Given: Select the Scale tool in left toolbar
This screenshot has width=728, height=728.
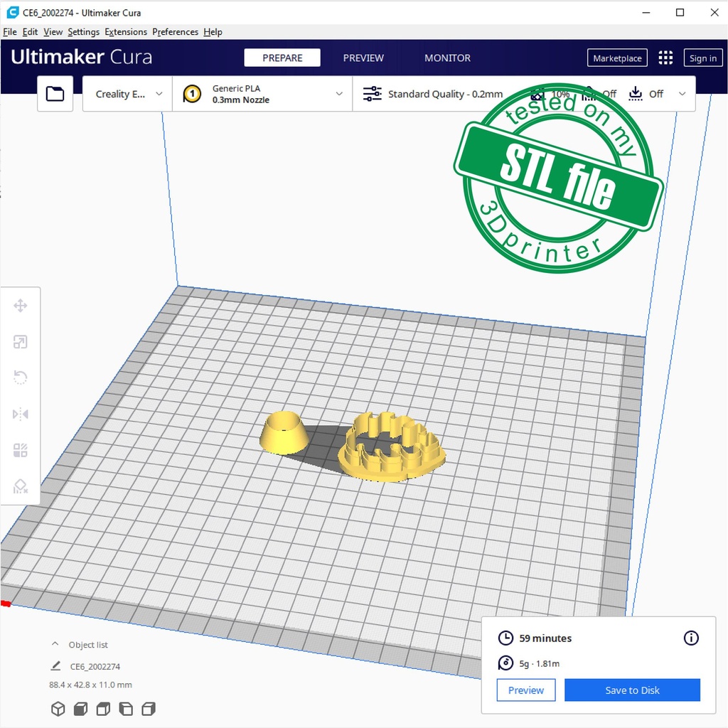Looking at the screenshot, I should (20, 342).
